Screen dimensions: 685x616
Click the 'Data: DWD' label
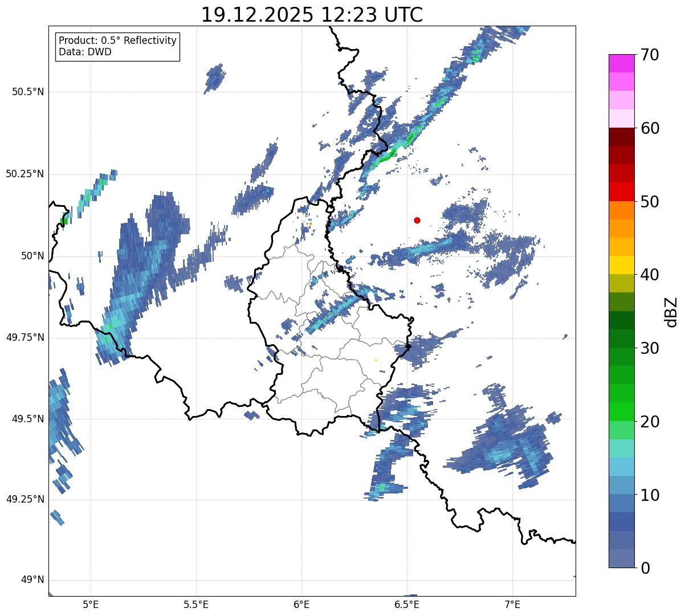[x=85, y=52]
